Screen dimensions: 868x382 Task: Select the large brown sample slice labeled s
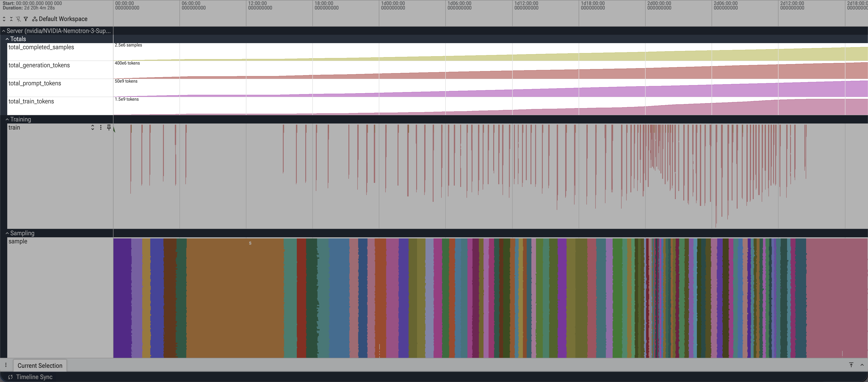coord(235,298)
